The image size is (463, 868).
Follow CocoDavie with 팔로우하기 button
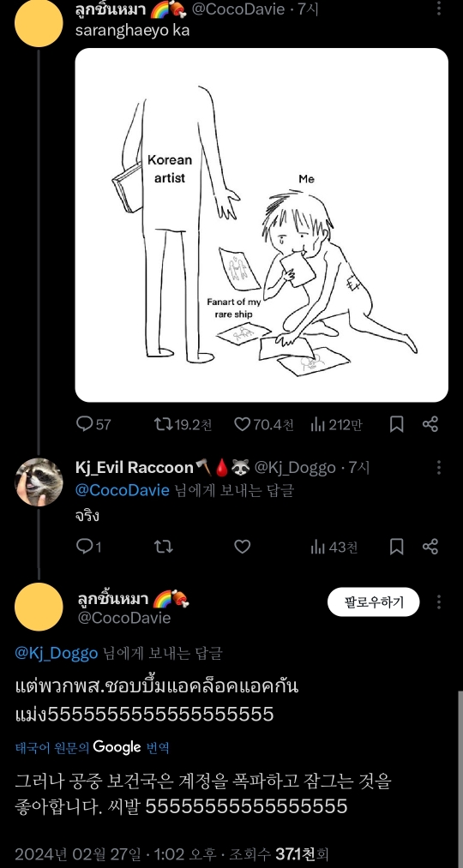click(x=373, y=602)
